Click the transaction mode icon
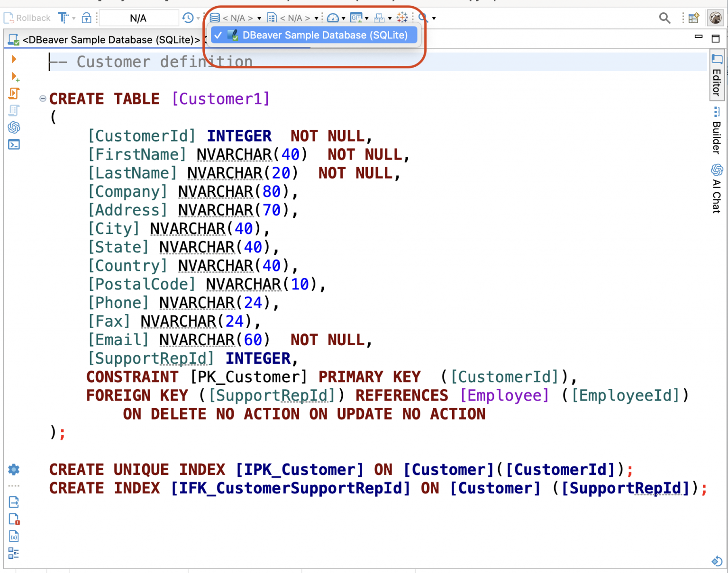This screenshot has height=573, width=728. (x=63, y=18)
